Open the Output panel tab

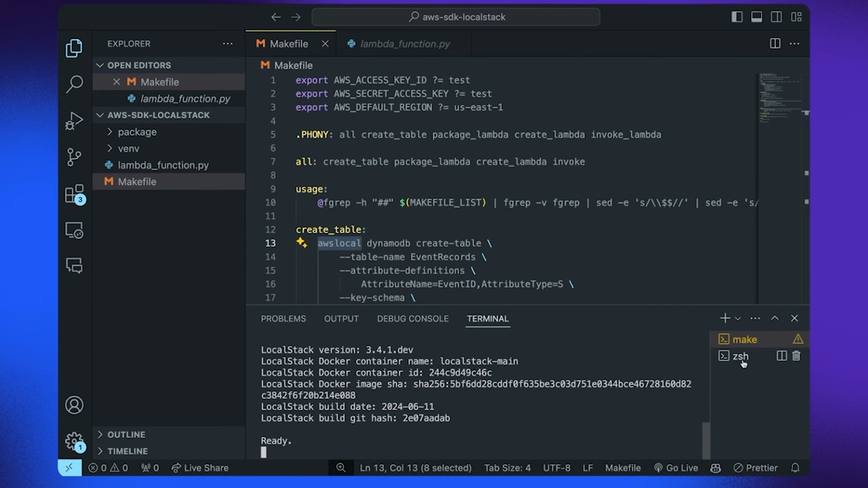pyautogui.click(x=341, y=319)
